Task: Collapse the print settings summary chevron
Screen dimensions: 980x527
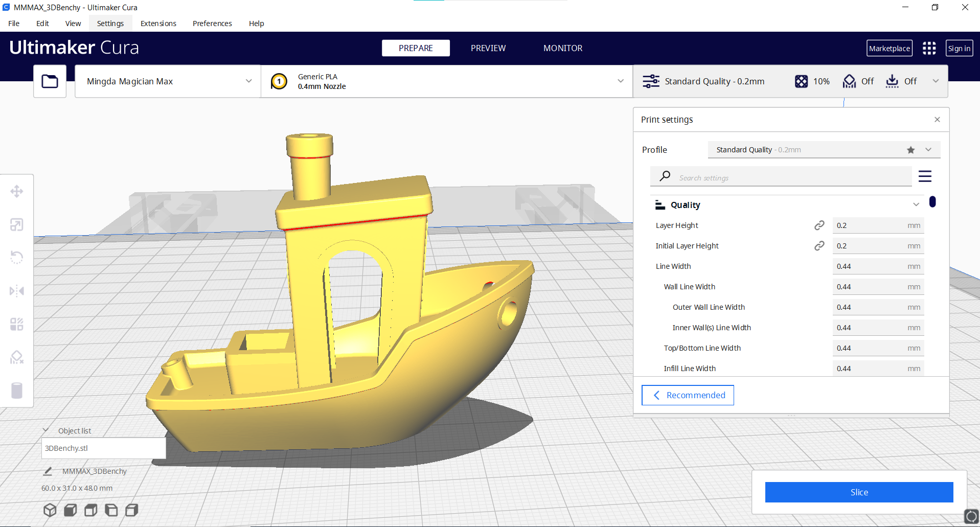Action: [x=936, y=81]
